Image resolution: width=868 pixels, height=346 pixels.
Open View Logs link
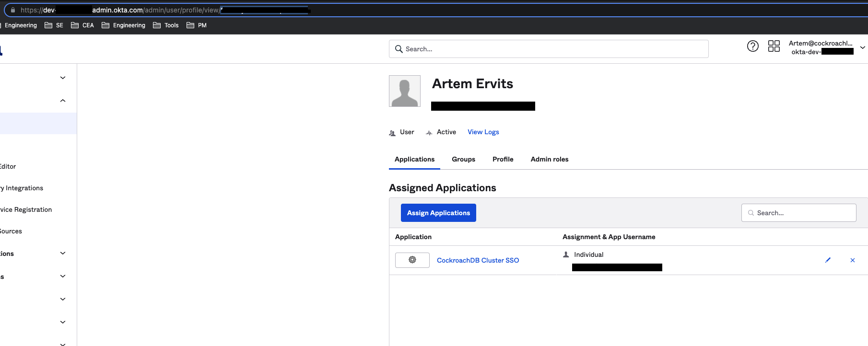pos(483,132)
